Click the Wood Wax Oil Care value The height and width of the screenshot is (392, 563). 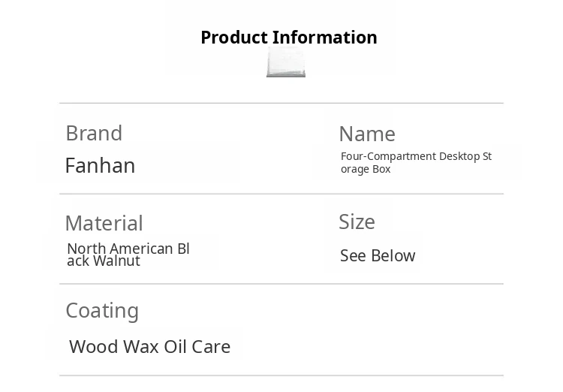(149, 346)
